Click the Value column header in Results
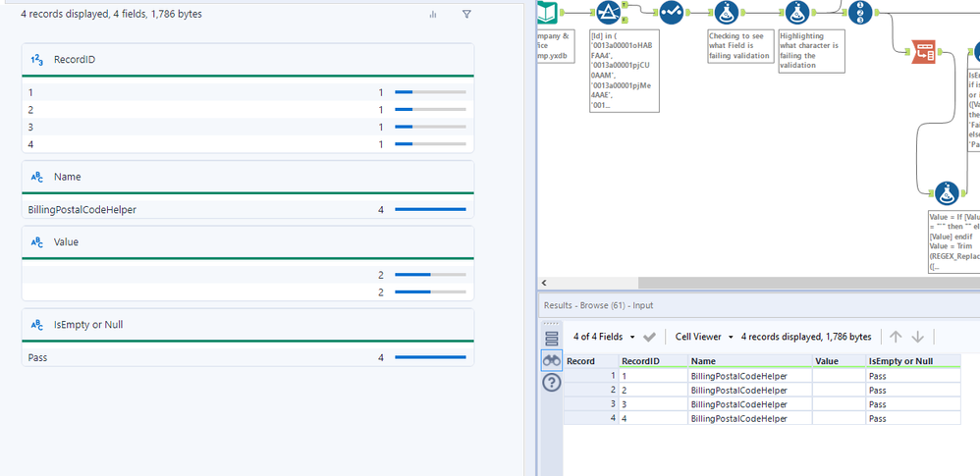 [x=839, y=361]
